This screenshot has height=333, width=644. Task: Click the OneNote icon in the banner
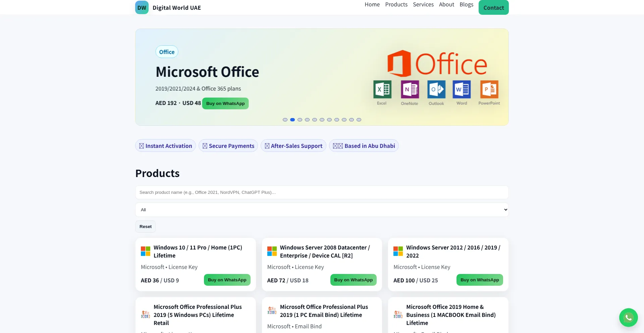410,89
